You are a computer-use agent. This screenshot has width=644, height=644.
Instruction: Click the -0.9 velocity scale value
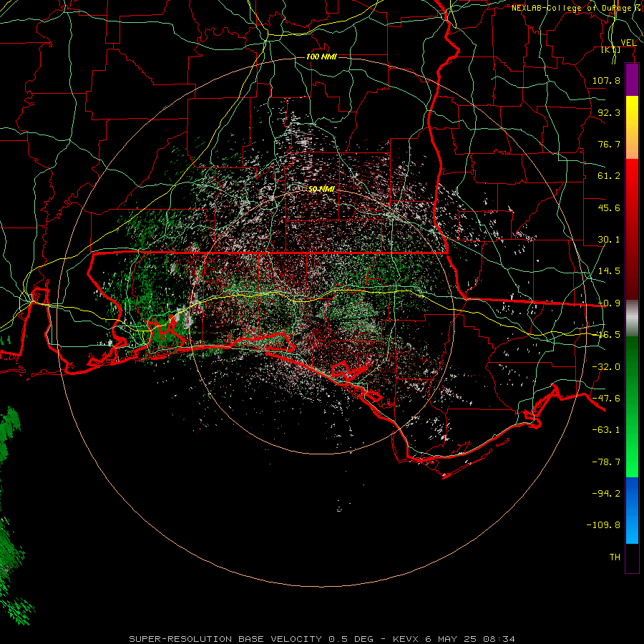(x=609, y=303)
